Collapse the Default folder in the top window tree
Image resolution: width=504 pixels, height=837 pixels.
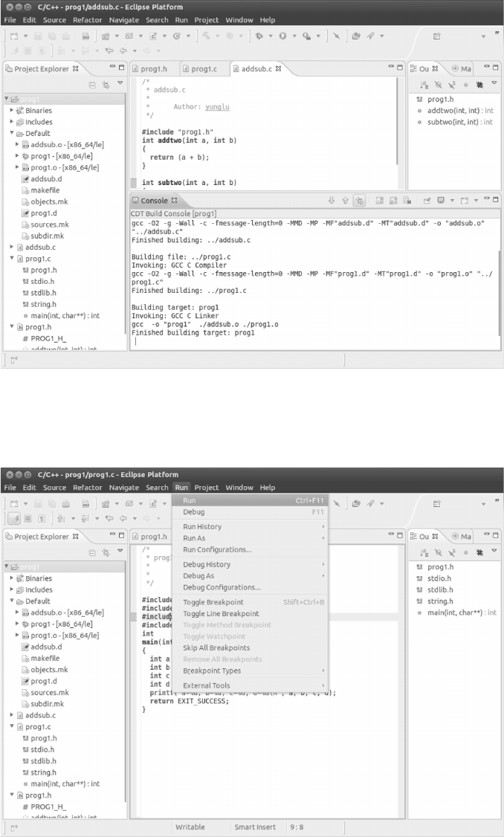tap(11, 133)
